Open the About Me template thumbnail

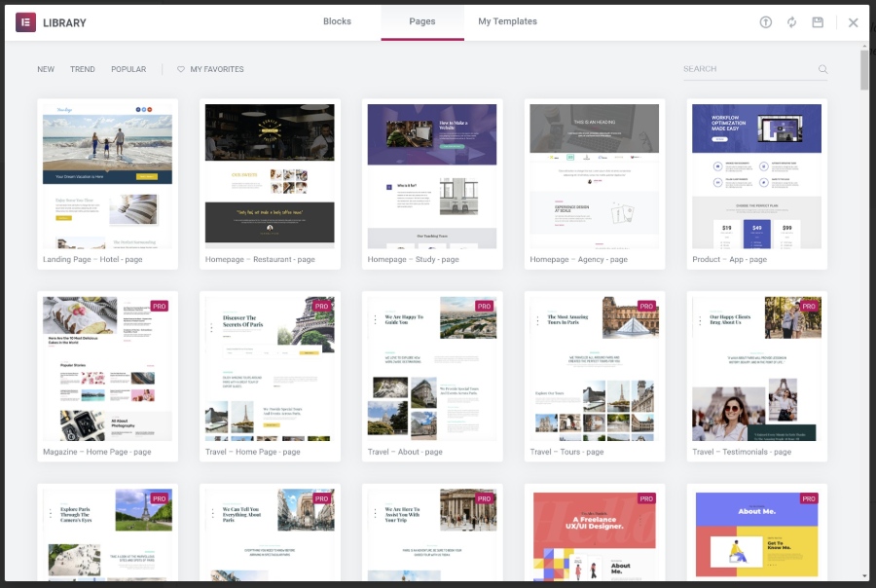pos(757,533)
